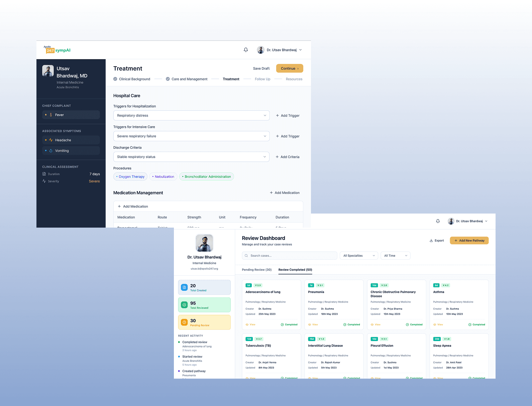532x406 pixels.
Task: View the Adenocarcinoma of lung case
Action: click(x=250, y=325)
